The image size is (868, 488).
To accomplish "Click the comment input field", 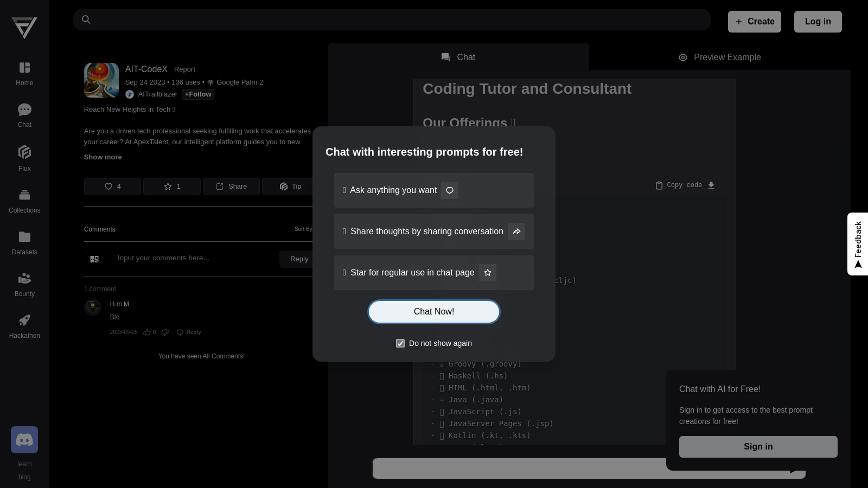I will click(195, 258).
